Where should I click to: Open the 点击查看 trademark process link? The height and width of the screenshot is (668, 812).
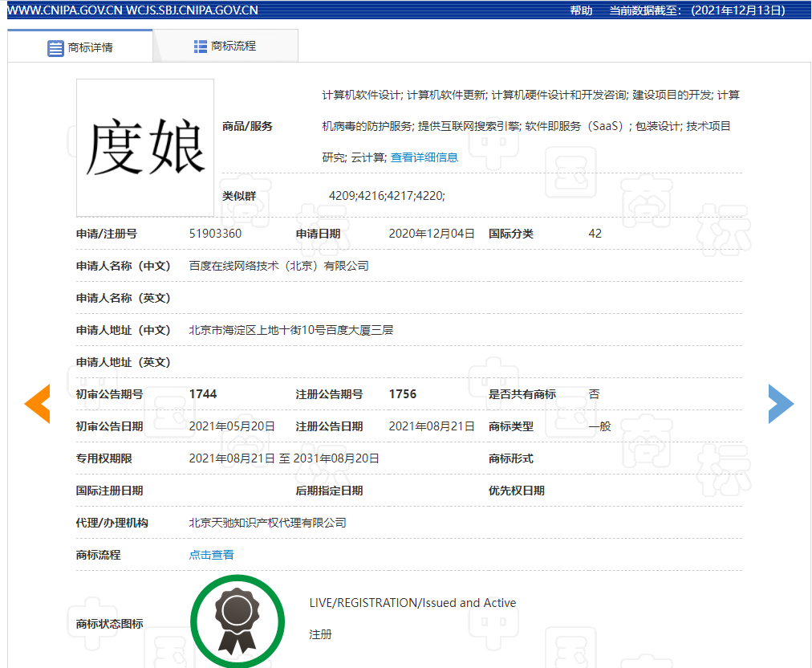[211, 555]
